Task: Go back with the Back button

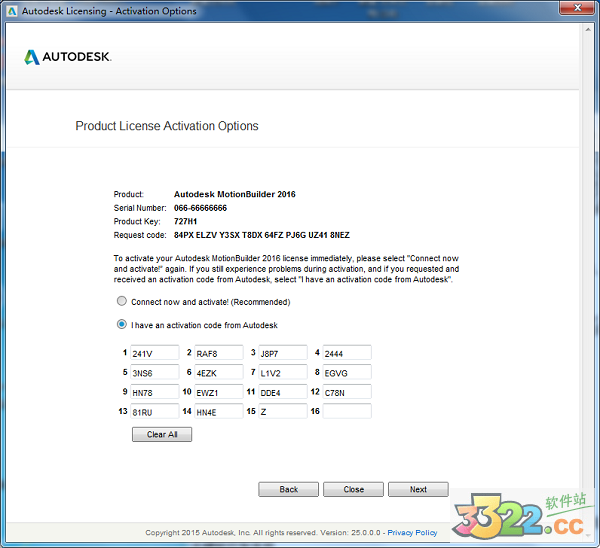Action: [289, 489]
